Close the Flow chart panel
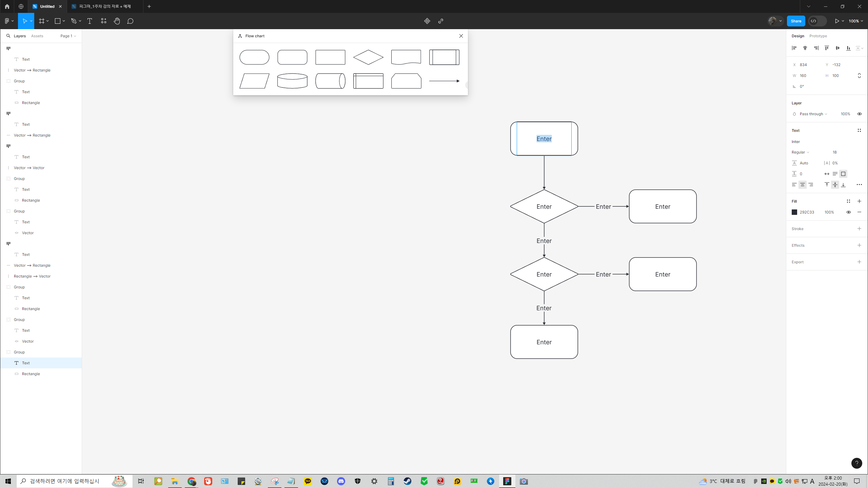Image resolution: width=868 pixels, height=488 pixels. (x=461, y=36)
